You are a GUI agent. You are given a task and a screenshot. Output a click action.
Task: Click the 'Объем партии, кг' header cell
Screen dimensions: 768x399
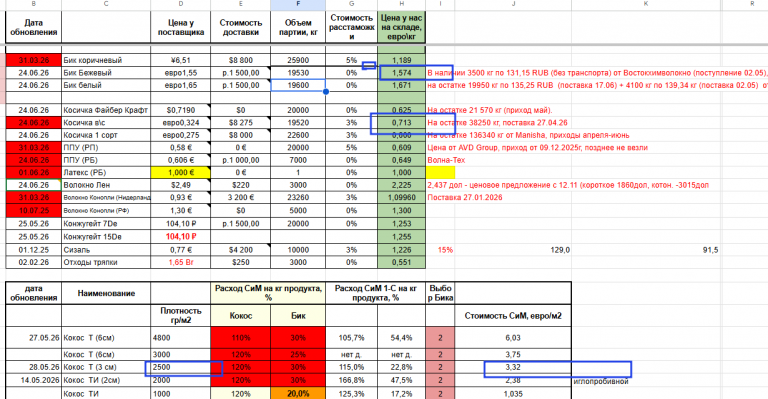(298, 27)
